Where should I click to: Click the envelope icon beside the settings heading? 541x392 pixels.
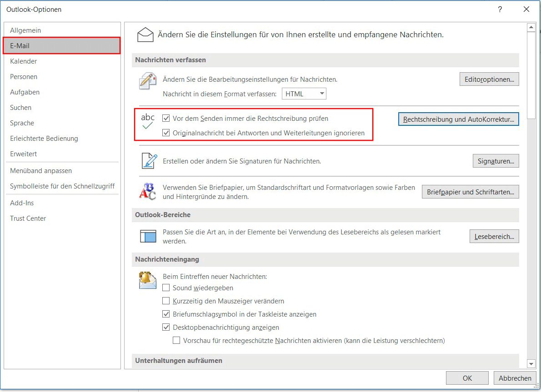click(x=145, y=35)
